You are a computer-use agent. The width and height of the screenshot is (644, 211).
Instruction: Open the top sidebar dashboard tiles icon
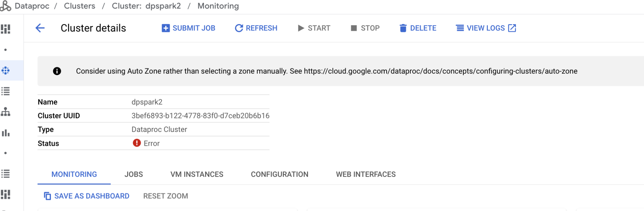pyautogui.click(x=5, y=29)
